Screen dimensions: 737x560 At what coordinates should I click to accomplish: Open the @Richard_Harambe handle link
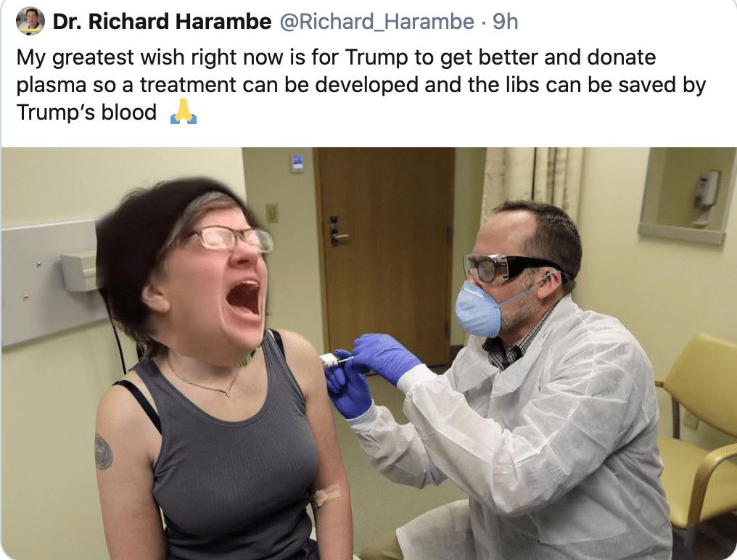tap(377, 22)
